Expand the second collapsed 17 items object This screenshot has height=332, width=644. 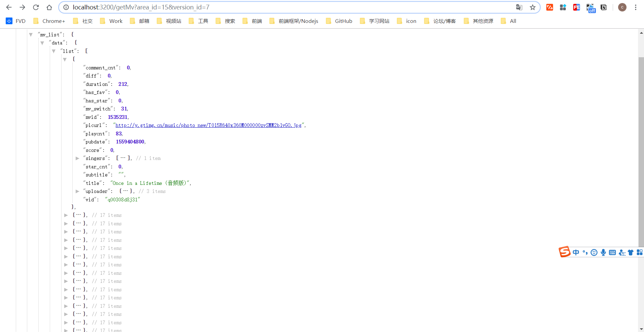(x=66, y=224)
